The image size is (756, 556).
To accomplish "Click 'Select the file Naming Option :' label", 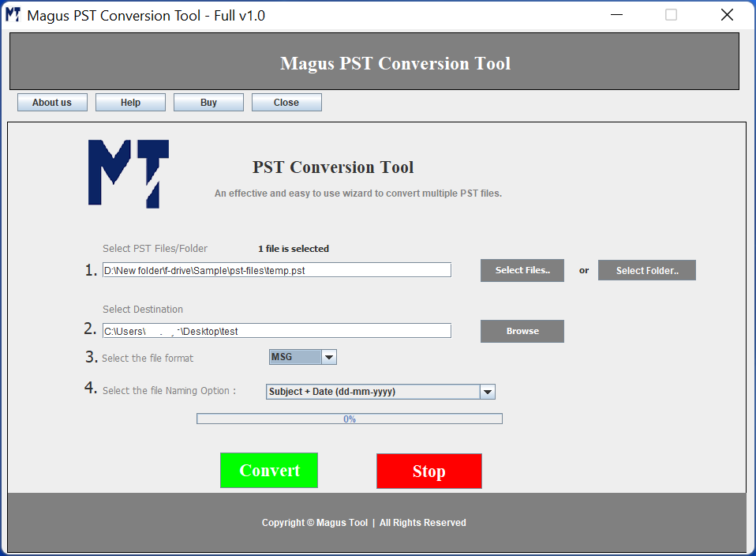I will click(x=169, y=390).
